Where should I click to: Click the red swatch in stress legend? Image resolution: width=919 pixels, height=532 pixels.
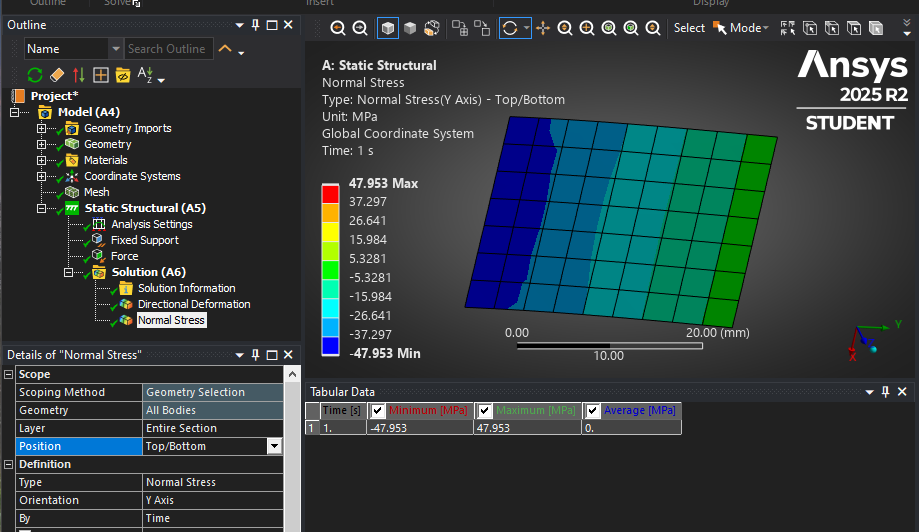coord(329,193)
